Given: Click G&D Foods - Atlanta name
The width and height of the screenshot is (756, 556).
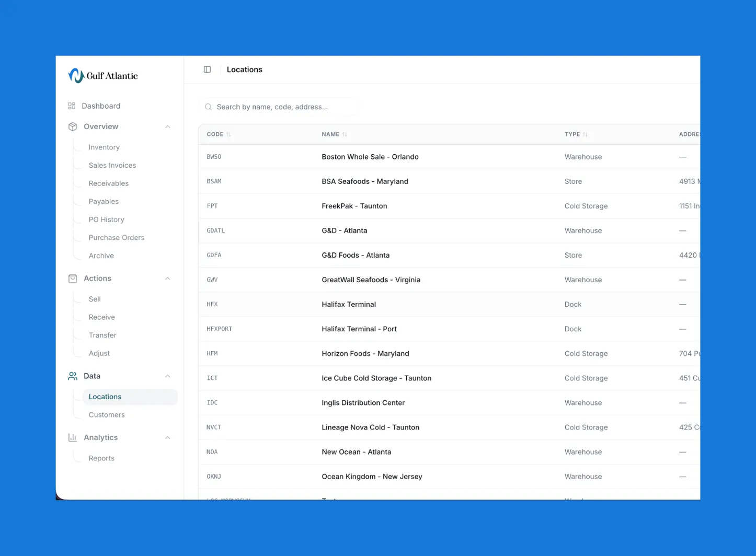Looking at the screenshot, I should (356, 255).
